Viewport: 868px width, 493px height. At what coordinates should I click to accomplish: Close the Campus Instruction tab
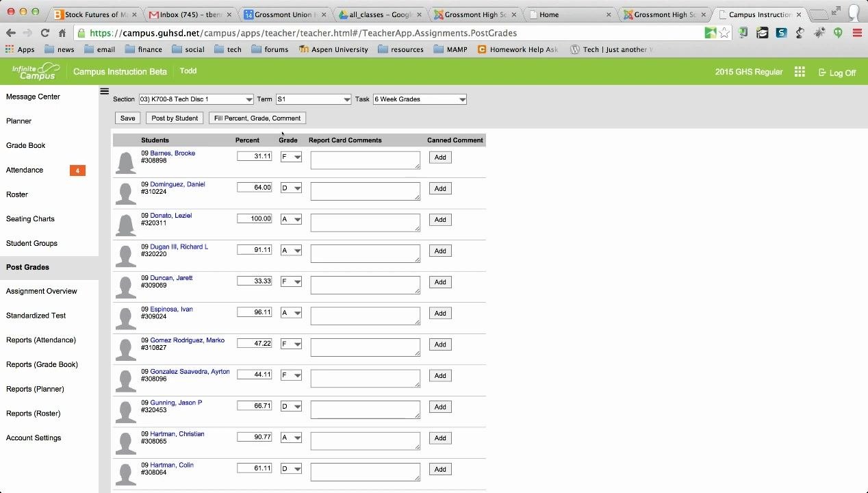coord(798,14)
